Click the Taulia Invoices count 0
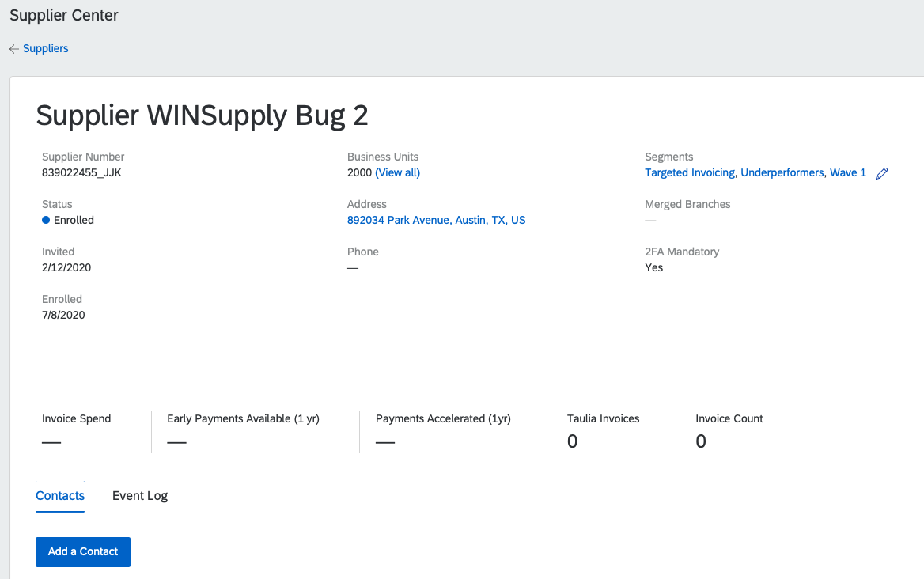The width and height of the screenshot is (924, 579). pyautogui.click(x=572, y=441)
